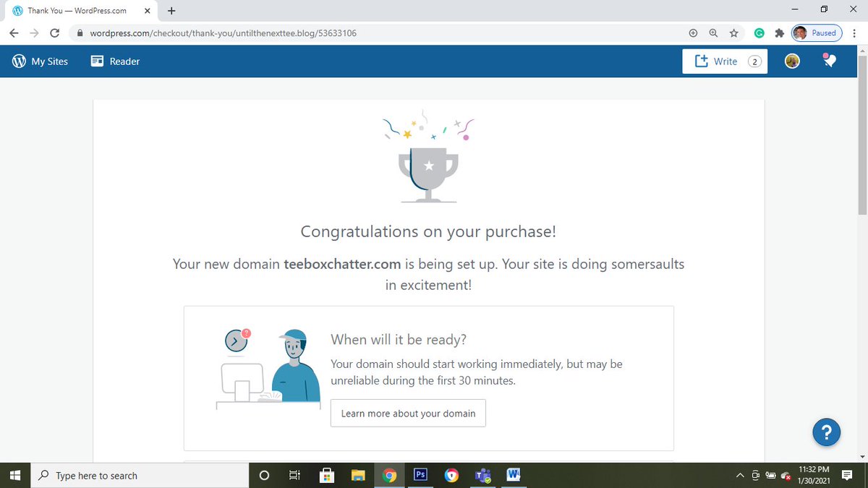Show hidden system tray icons
The height and width of the screenshot is (488, 868).
coord(740,475)
